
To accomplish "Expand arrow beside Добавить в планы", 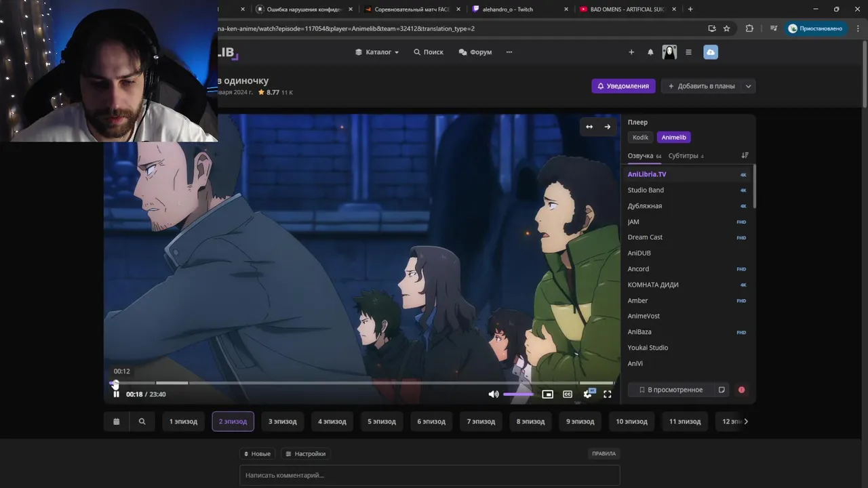I will point(749,86).
